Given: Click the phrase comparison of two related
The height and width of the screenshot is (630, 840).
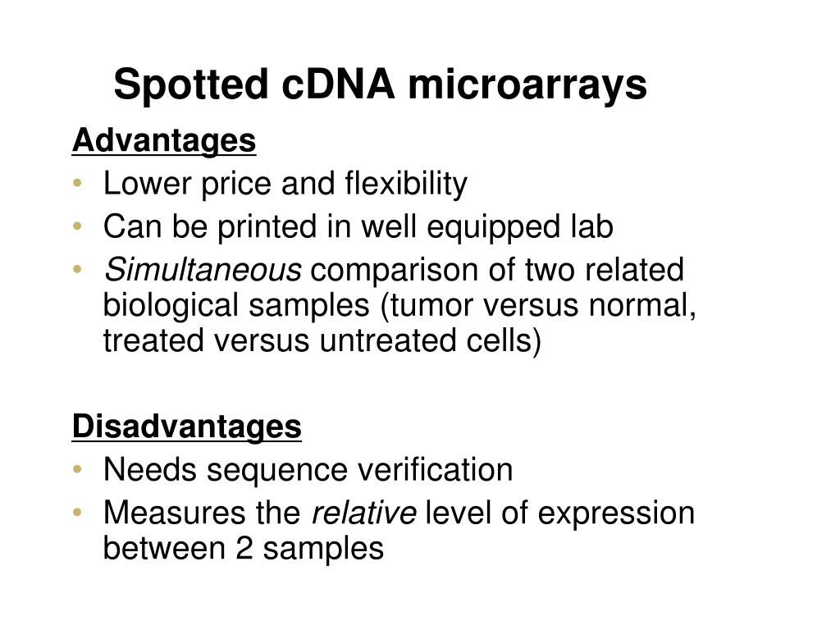Looking at the screenshot, I should (497, 270).
